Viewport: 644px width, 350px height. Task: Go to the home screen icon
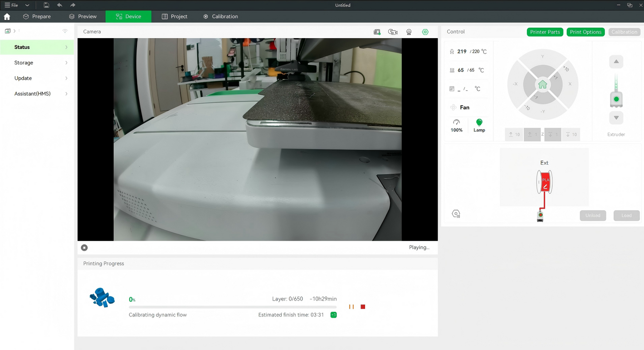(7, 16)
